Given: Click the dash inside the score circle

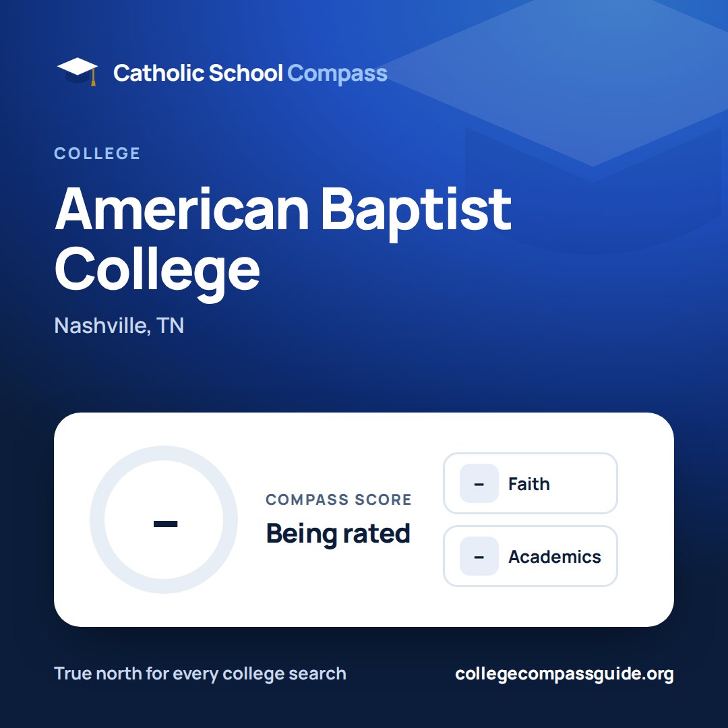Looking at the screenshot, I should 165,524.
